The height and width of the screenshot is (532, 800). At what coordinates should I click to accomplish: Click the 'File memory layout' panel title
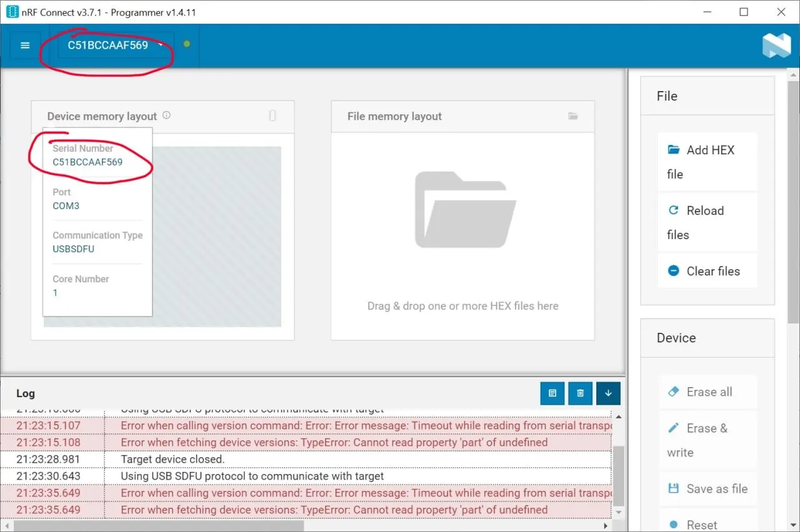click(x=394, y=116)
